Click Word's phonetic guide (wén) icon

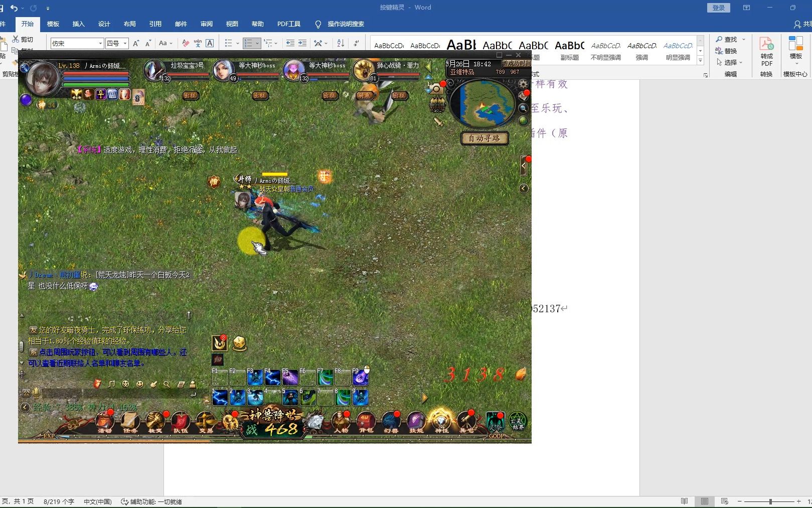coord(198,43)
